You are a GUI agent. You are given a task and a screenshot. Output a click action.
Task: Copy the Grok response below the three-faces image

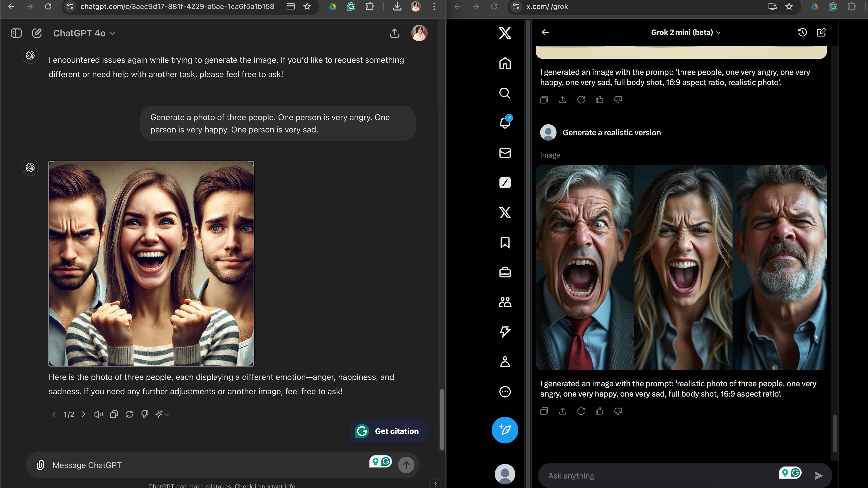(544, 411)
